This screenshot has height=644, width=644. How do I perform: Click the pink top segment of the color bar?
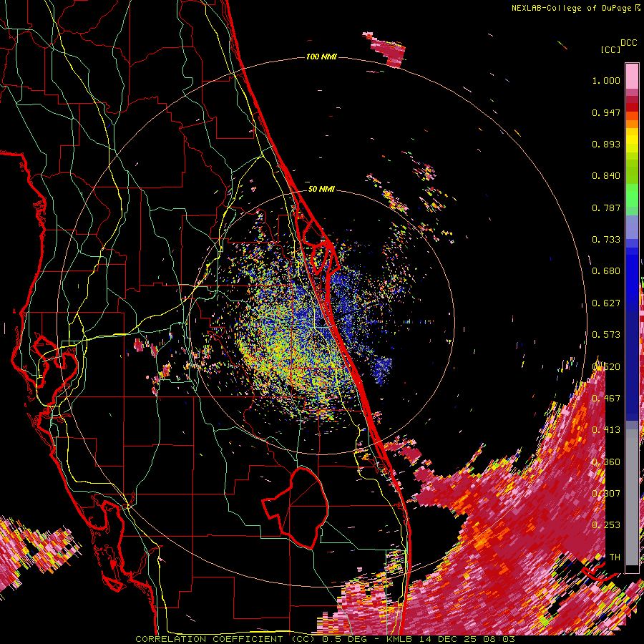pos(632,76)
